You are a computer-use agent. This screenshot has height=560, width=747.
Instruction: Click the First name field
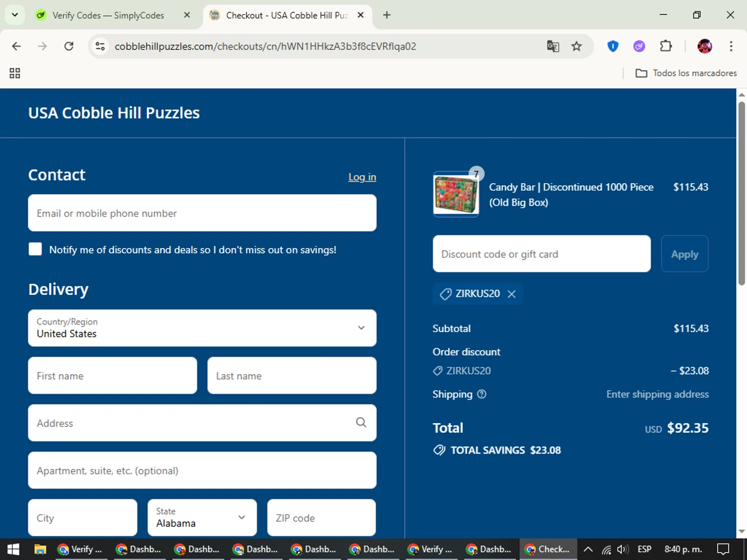[x=113, y=376]
